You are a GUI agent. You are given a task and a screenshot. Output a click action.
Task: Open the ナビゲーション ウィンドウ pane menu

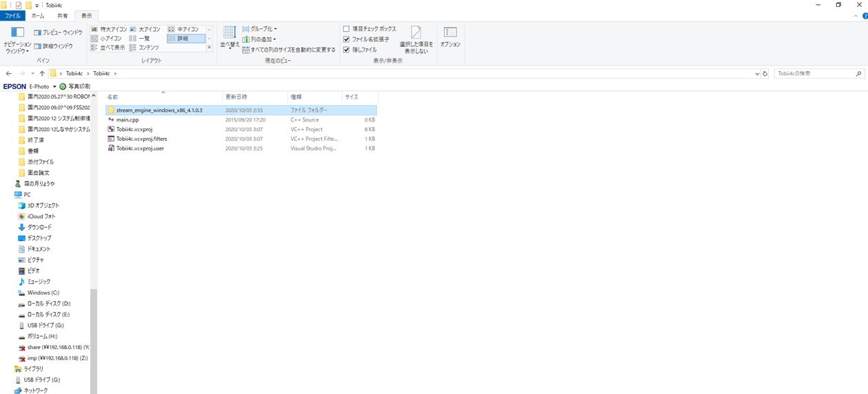coord(17,41)
